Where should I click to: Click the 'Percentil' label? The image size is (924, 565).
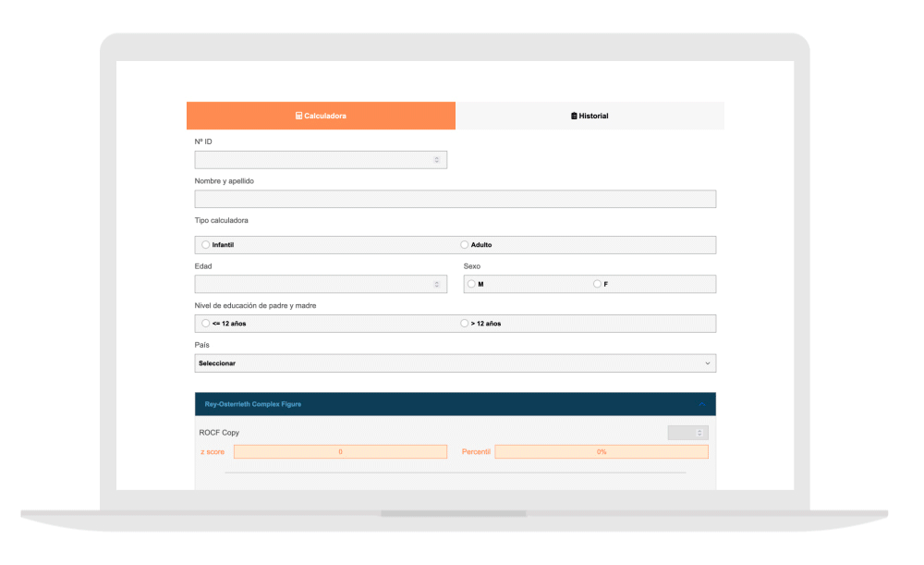point(476,452)
